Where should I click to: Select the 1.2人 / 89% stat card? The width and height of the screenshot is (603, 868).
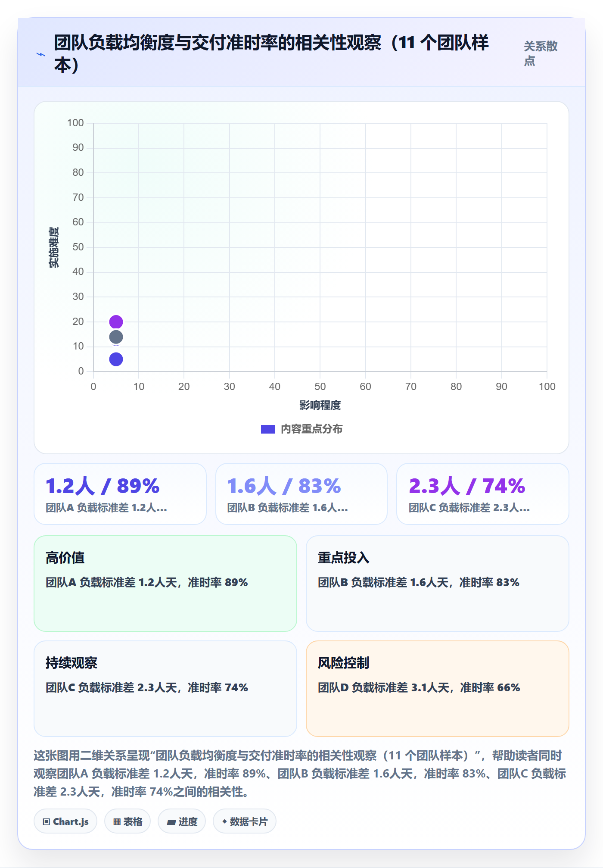coord(120,494)
